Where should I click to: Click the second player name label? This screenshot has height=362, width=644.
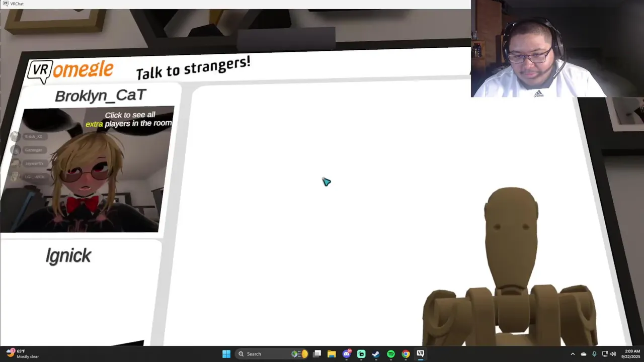tap(34, 150)
